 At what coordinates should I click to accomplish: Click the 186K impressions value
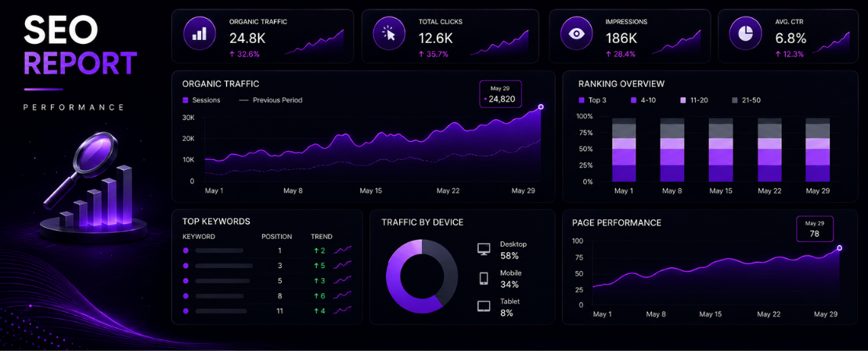[621, 38]
